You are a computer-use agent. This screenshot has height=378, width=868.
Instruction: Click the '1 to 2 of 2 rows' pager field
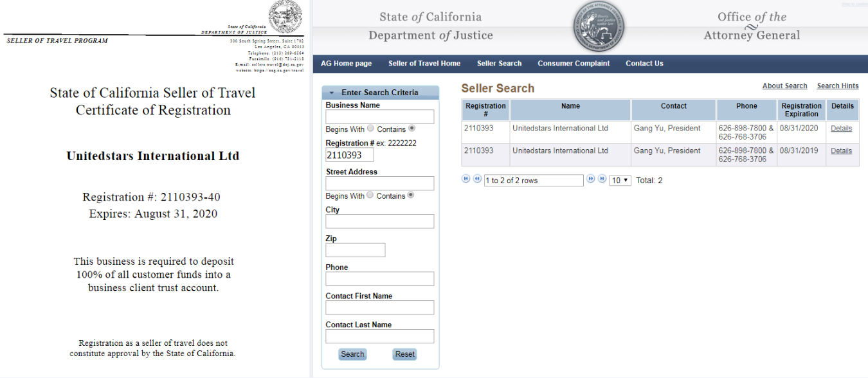tap(534, 181)
